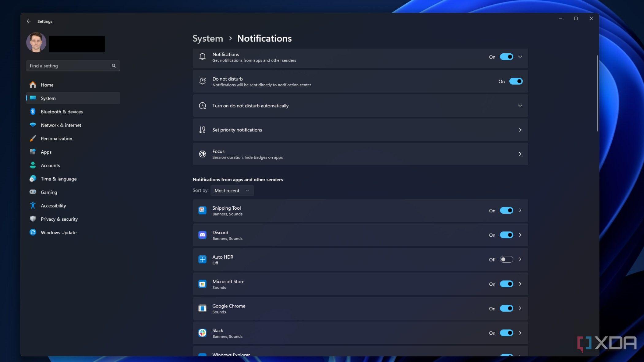The image size is (644, 362).
Task: Click the Slack app icon
Action: tap(202, 333)
